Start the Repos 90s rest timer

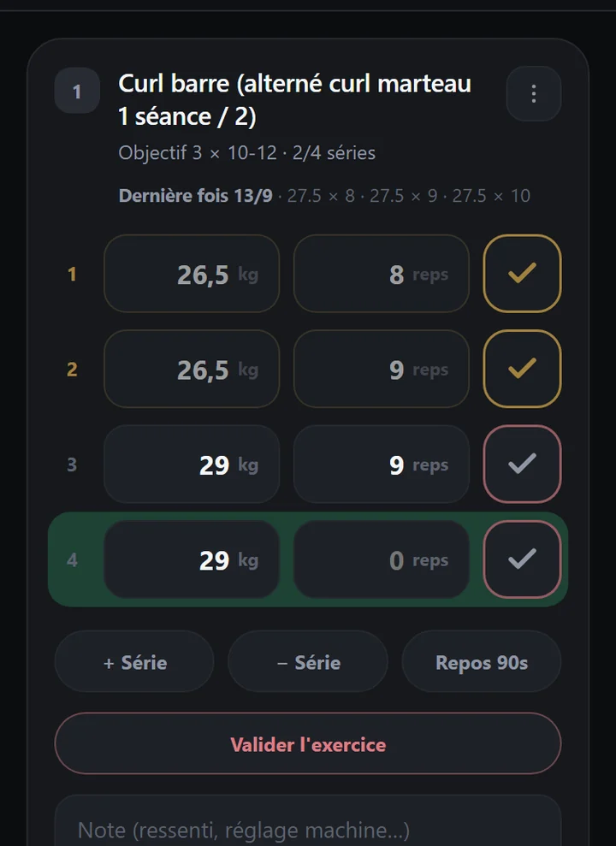coord(482,661)
